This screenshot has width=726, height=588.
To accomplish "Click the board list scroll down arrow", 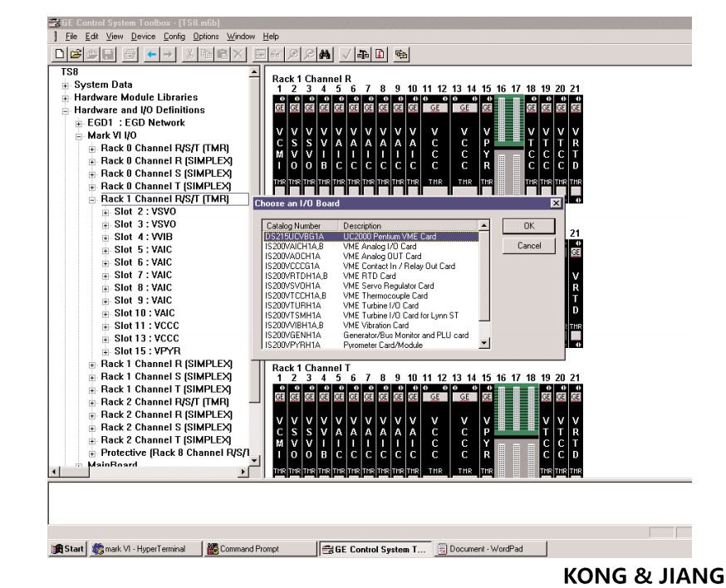I will pyautogui.click(x=483, y=343).
